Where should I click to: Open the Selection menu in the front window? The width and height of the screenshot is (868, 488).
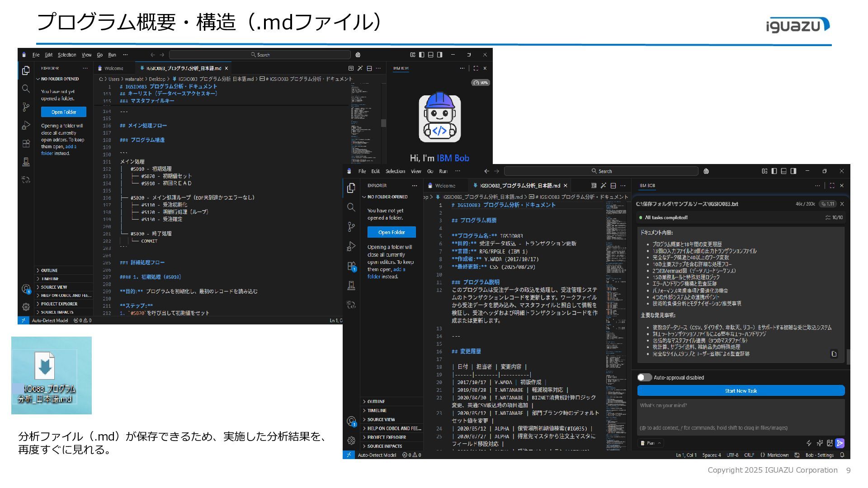(x=395, y=171)
